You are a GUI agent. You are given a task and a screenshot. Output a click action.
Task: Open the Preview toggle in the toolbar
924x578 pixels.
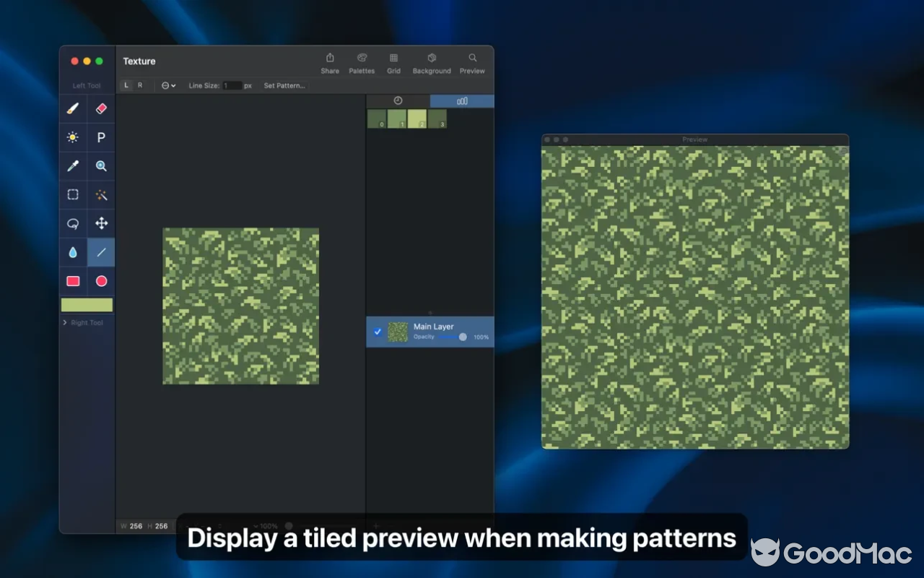pos(471,63)
